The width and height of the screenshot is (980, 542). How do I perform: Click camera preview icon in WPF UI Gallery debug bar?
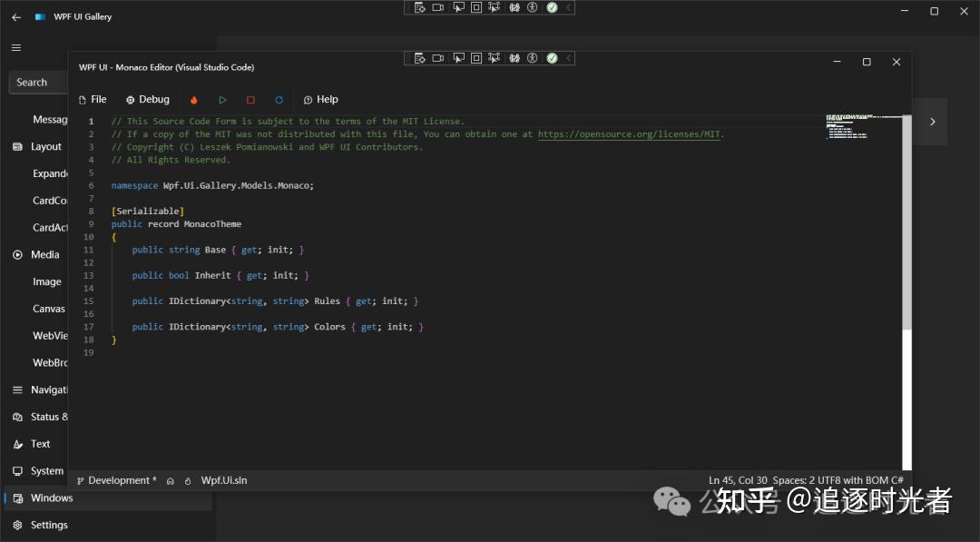[438, 7]
